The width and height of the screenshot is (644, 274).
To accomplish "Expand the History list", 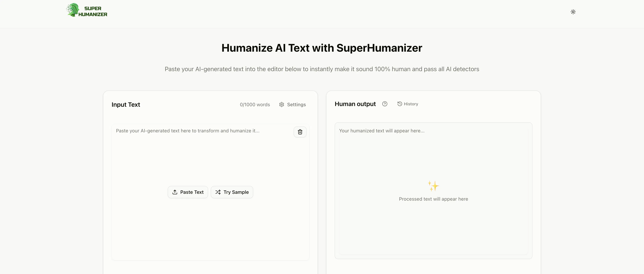I will (410, 104).
